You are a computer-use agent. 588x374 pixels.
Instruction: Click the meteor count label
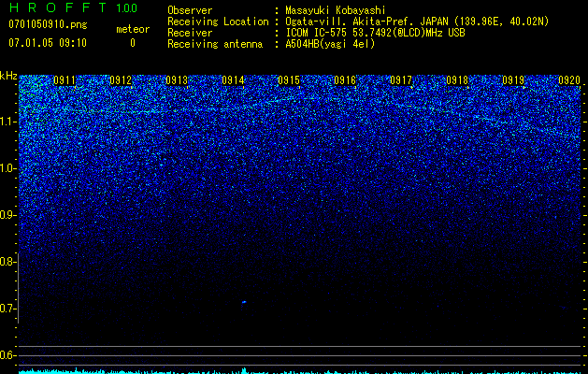coord(133,29)
